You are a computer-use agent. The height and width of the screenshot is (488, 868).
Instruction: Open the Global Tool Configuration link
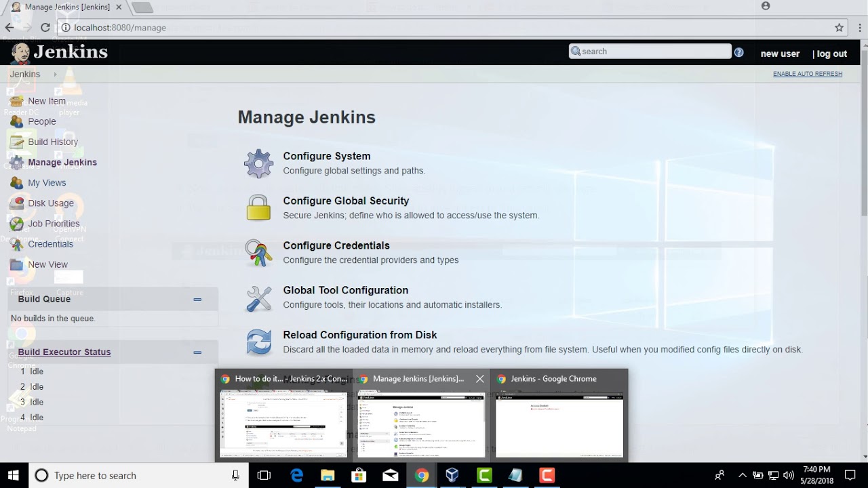tap(345, 290)
